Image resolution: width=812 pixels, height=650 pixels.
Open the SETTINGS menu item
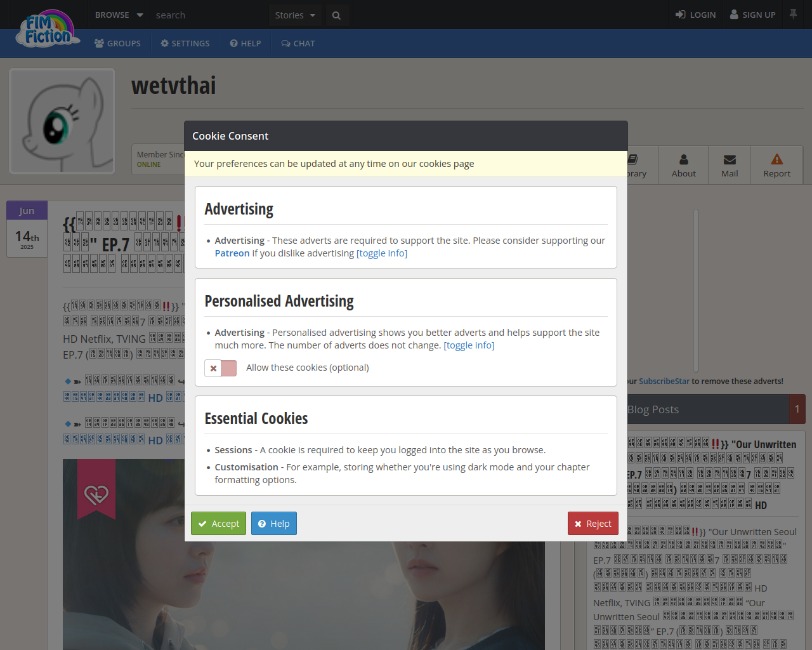[x=185, y=43]
